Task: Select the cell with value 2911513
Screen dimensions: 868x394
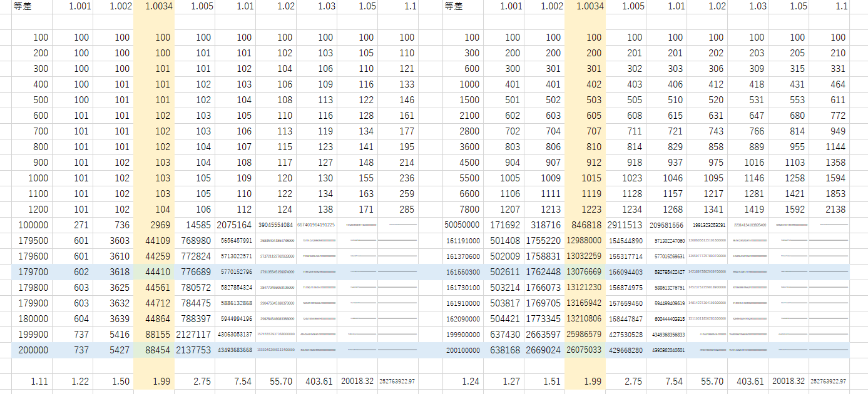Action: click(x=625, y=225)
